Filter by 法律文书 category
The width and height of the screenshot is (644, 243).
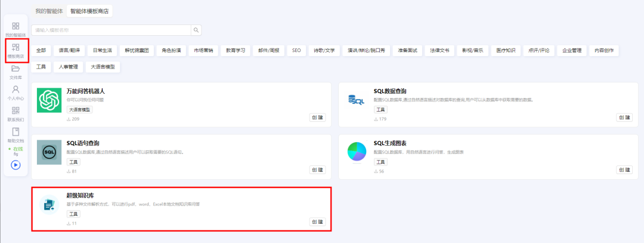[439, 51]
